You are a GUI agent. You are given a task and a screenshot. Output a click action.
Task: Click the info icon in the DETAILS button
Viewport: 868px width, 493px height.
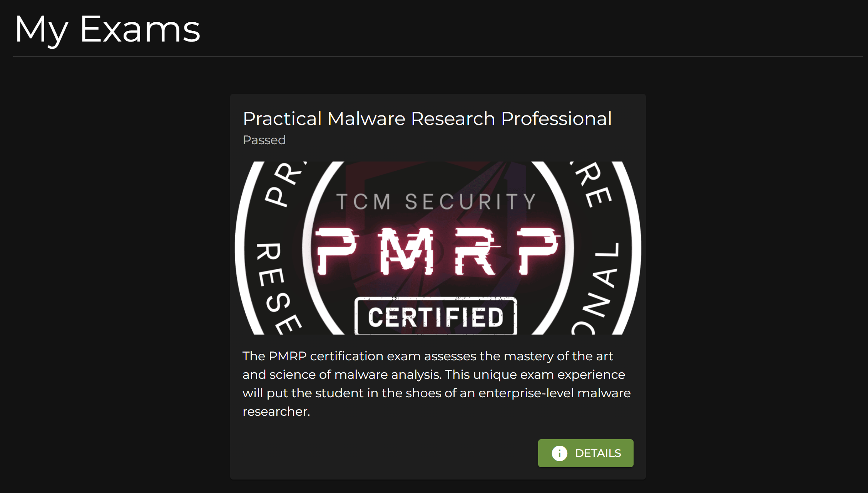(559, 453)
